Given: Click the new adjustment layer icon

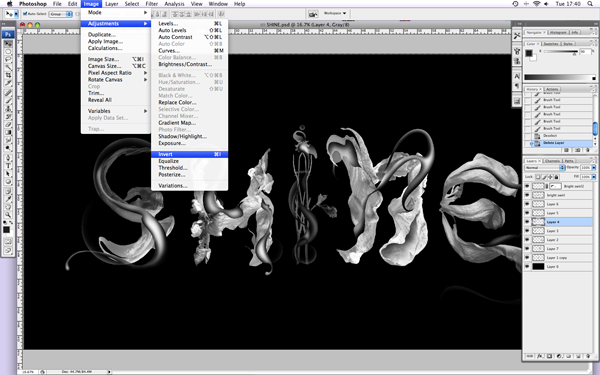Looking at the screenshot, I should click(x=559, y=356).
